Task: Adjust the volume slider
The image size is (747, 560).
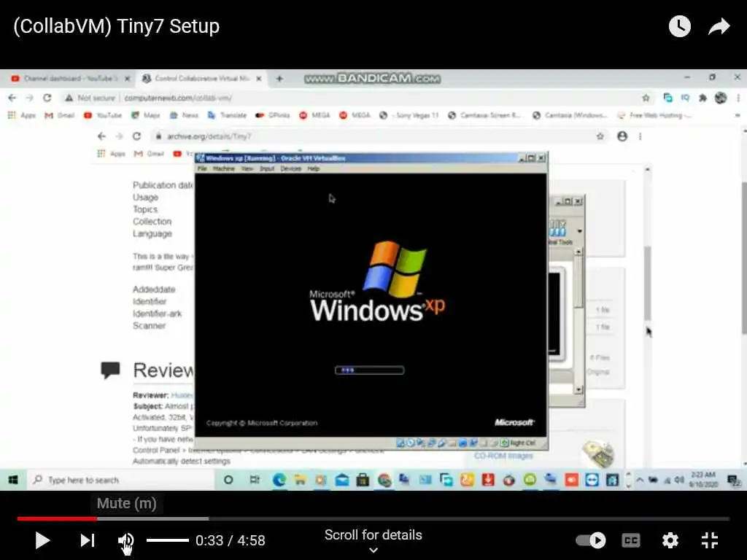Action: point(168,540)
